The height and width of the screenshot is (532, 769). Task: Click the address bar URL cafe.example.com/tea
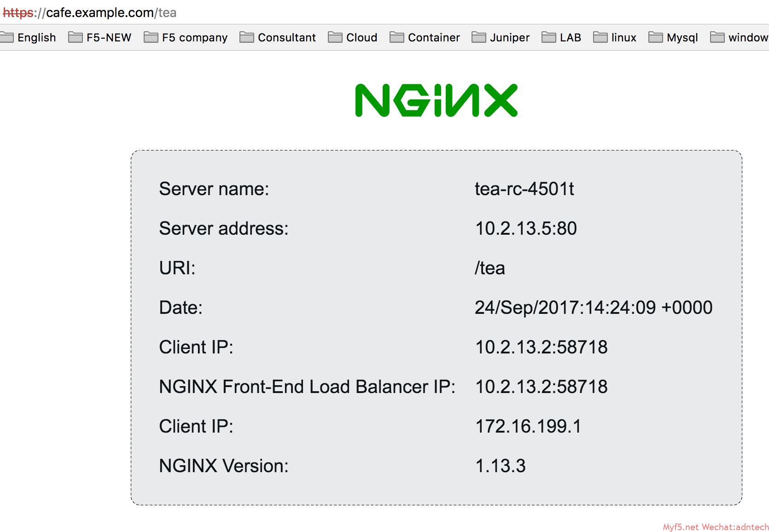pyautogui.click(x=90, y=12)
